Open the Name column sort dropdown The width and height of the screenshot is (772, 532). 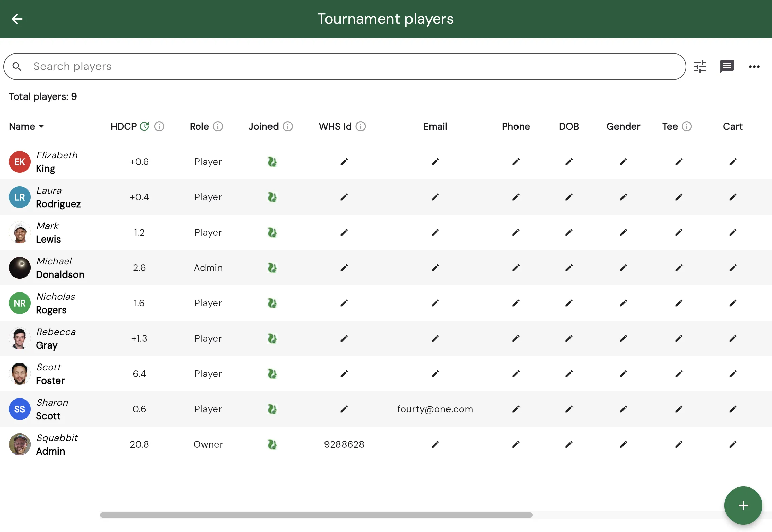click(x=42, y=126)
